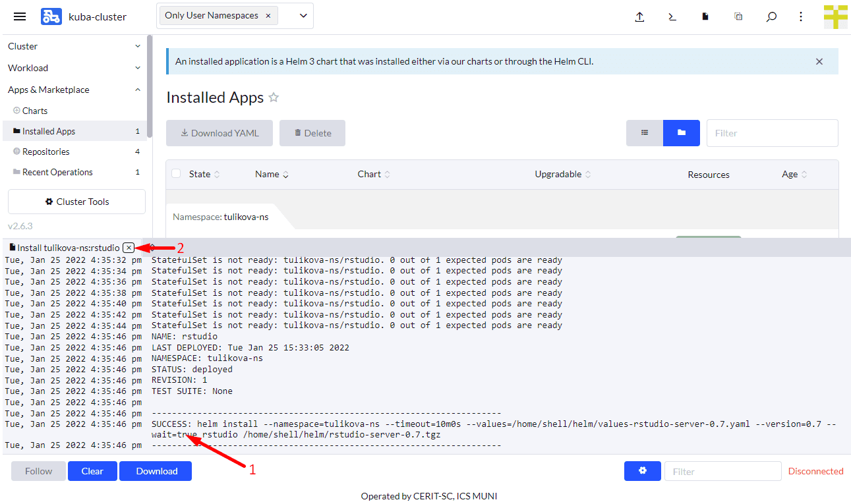
Task: Open Charts in the sidebar
Action: coord(35,111)
